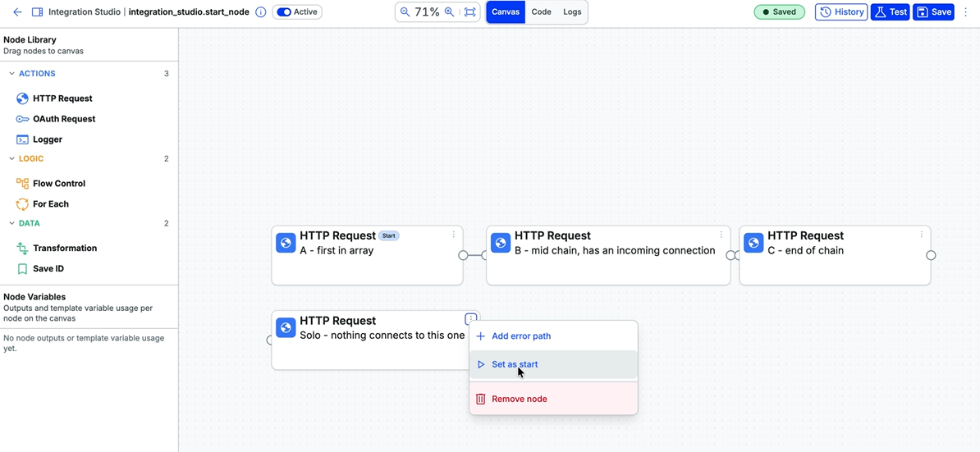Click 'B - mid chain' description text

(615, 250)
